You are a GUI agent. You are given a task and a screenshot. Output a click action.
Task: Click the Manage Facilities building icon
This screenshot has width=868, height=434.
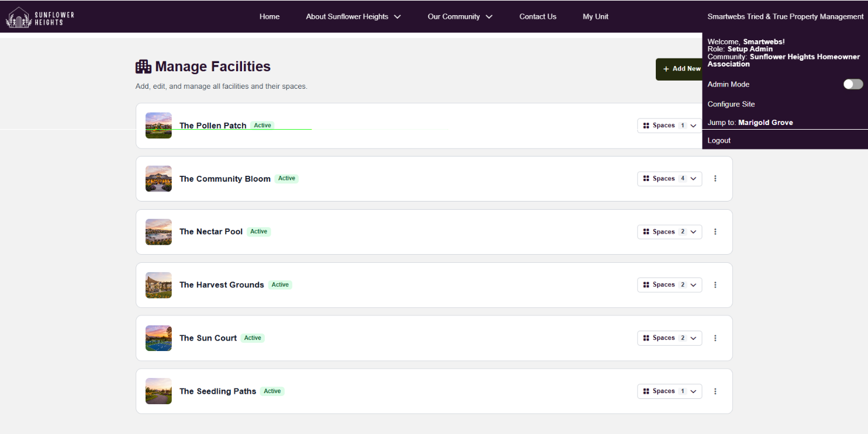click(x=143, y=67)
